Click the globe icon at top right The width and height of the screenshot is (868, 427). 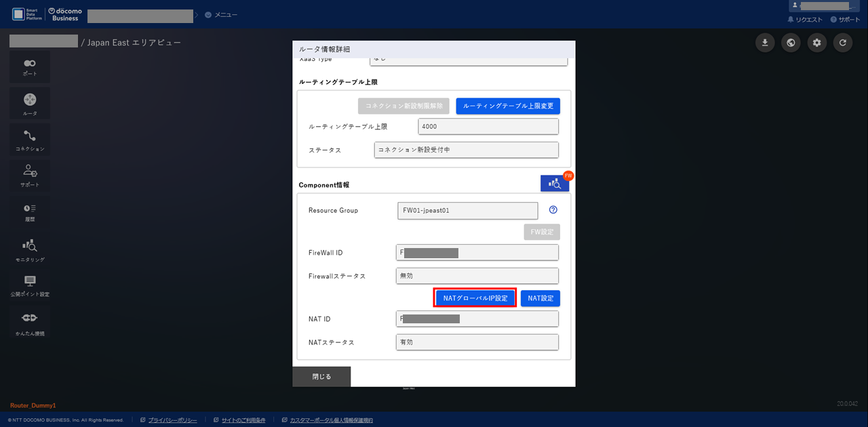[791, 43]
